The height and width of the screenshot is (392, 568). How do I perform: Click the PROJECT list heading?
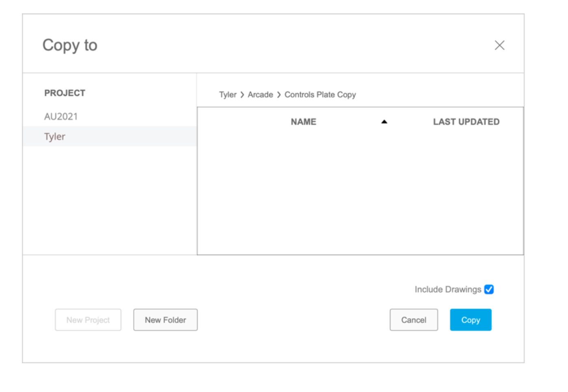point(65,93)
